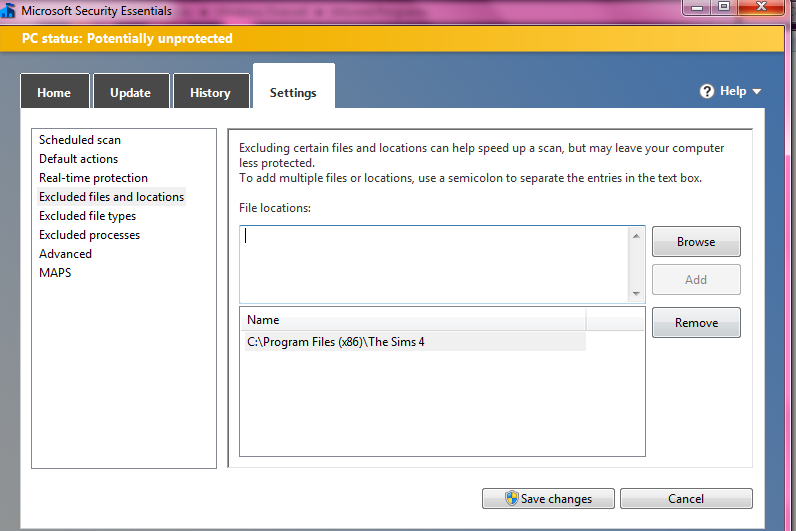
Task: Click the Help question mark icon
Action: (x=707, y=91)
